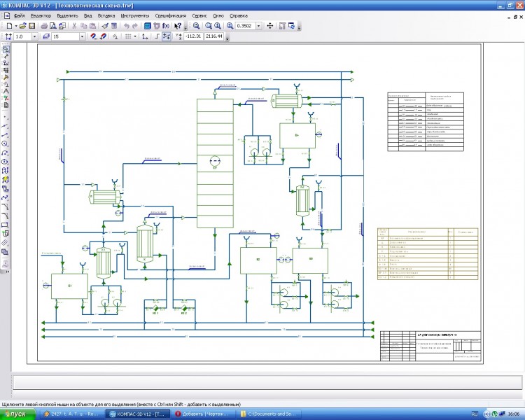Open the layer number 15 dropdown

82,36
